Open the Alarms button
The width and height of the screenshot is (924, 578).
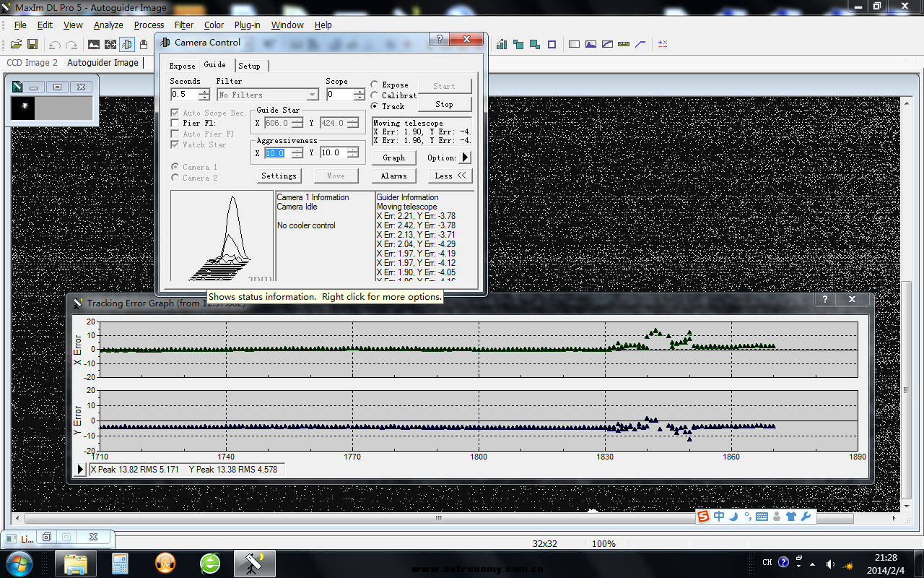point(393,176)
